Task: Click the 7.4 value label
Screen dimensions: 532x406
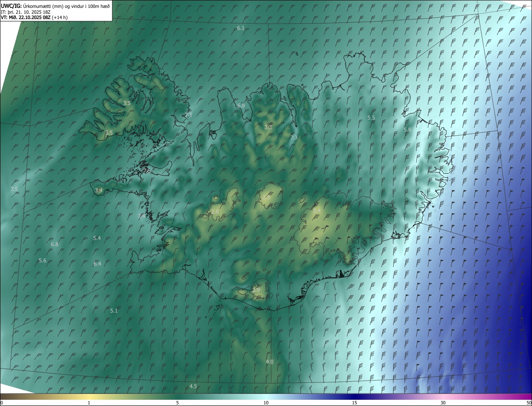Action: pos(141,216)
